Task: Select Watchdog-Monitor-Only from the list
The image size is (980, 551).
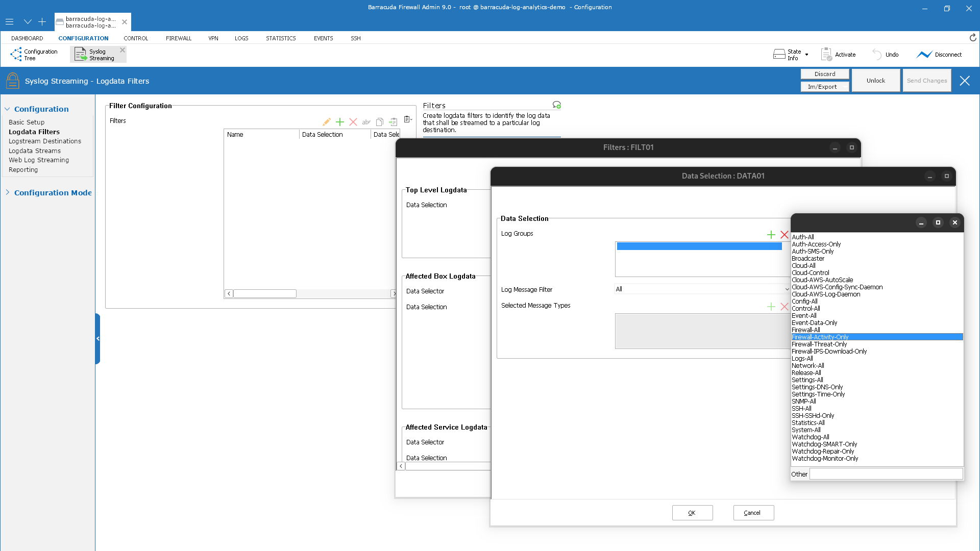Action: (x=877, y=459)
